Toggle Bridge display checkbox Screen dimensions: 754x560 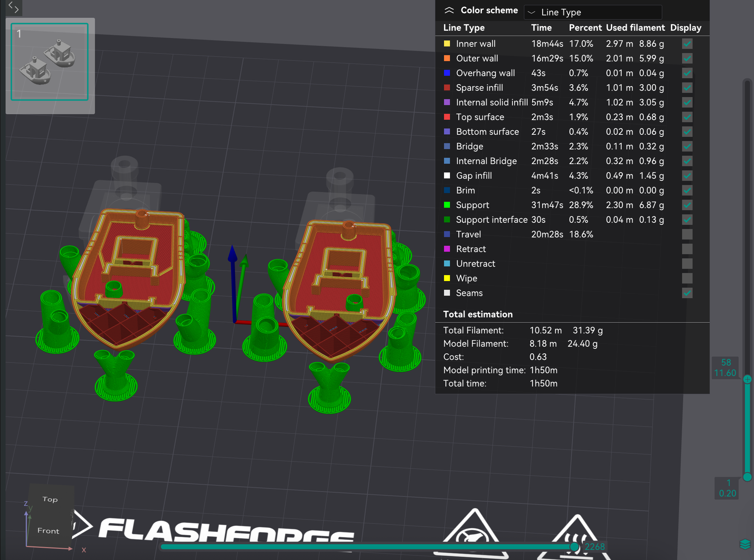coord(687,146)
